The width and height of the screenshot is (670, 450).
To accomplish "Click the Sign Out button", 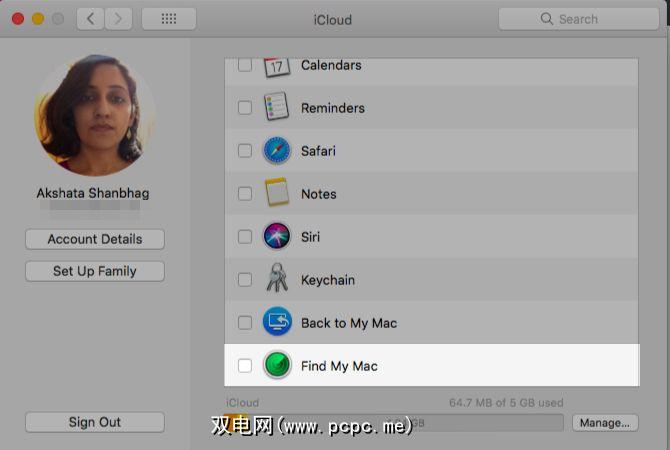I will [x=95, y=422].
